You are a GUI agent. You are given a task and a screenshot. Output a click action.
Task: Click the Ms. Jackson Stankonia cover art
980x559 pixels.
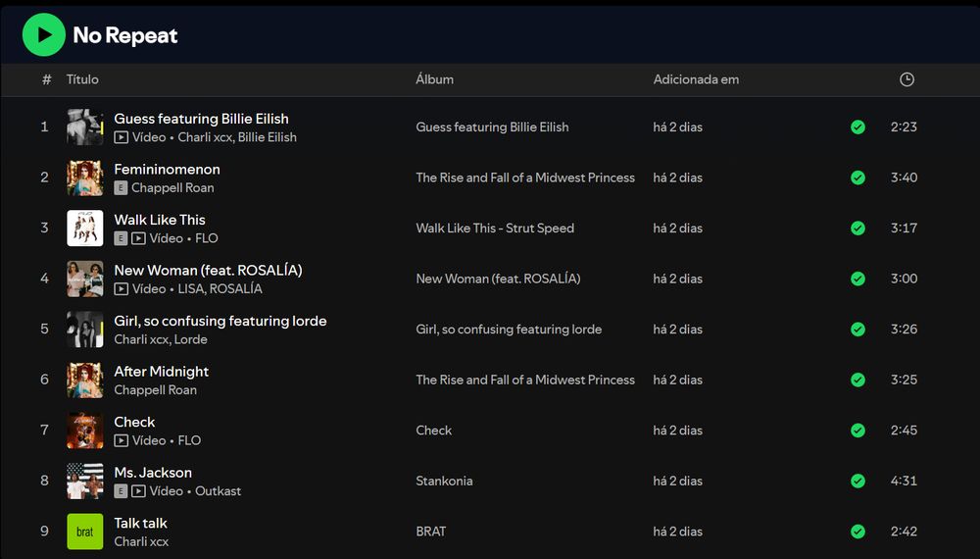tap(85, 481)
